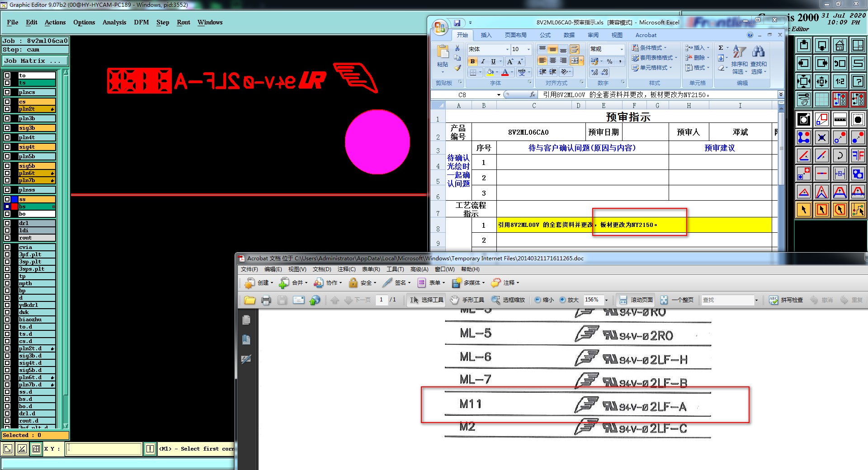Open the font size dropdown in Excel
This screenshot has height=470, width=868.
(528, 49)
